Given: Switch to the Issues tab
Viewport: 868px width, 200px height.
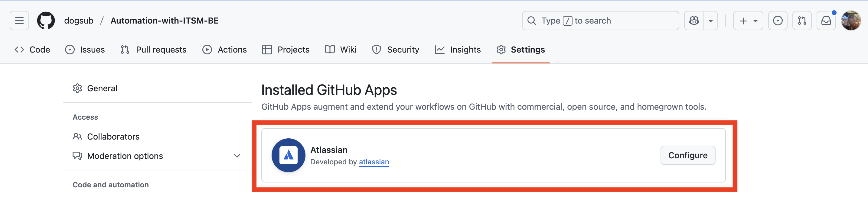Looking at the screenshot, I should coord(85,50).
